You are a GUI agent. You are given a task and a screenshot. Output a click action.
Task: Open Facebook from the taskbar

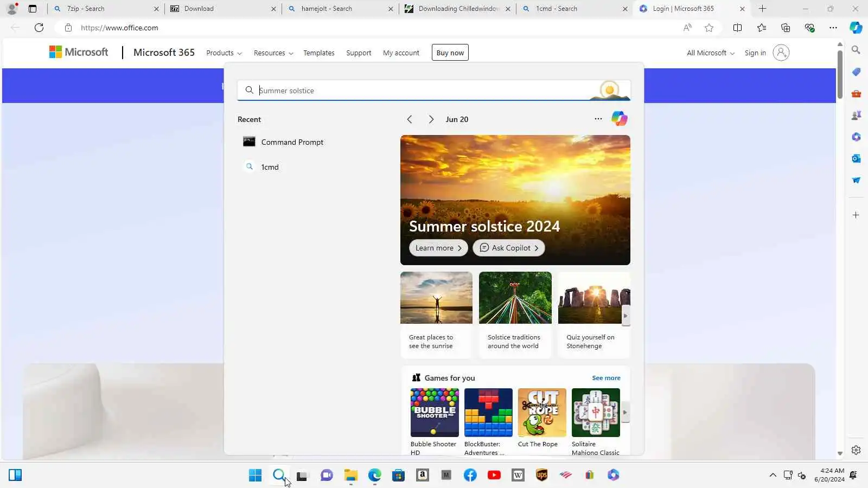coord(470,476)
